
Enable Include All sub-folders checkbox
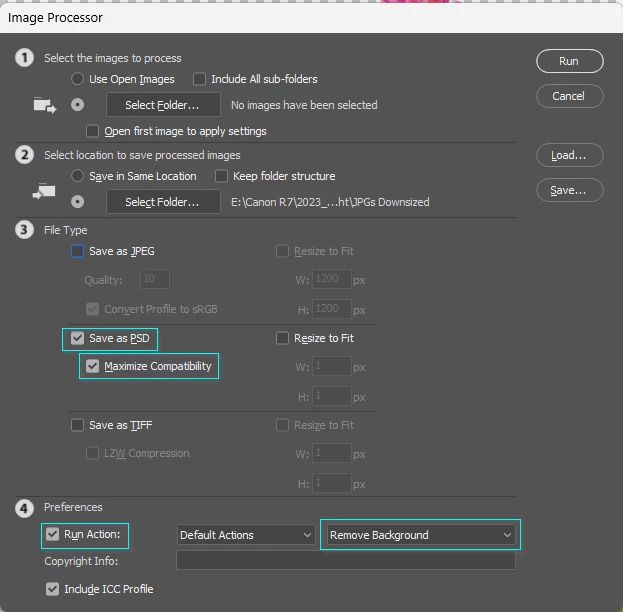[199, 79]
